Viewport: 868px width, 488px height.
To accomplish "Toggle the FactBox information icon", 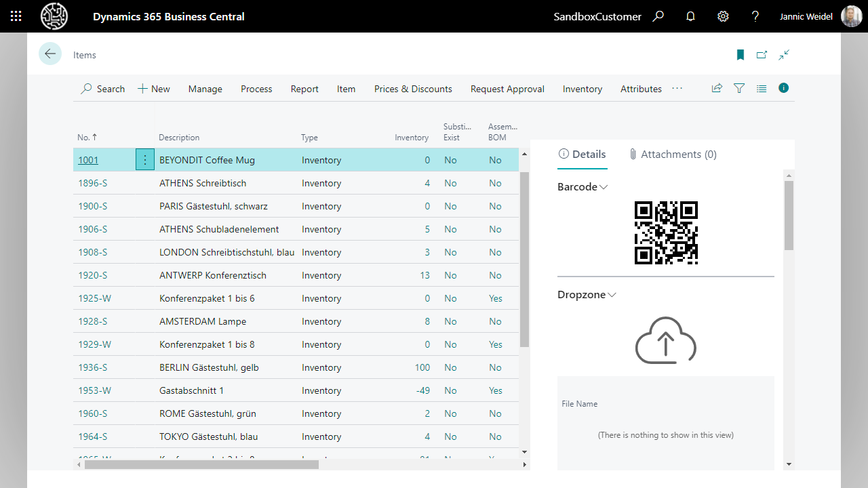I will [x=784, y=88].
